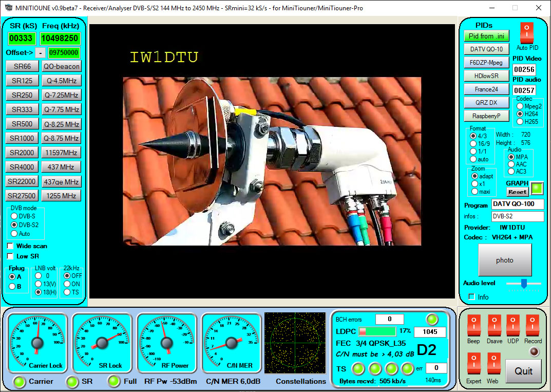
Task: Toggle the Auto PID red switch
Action: [527, 33]
